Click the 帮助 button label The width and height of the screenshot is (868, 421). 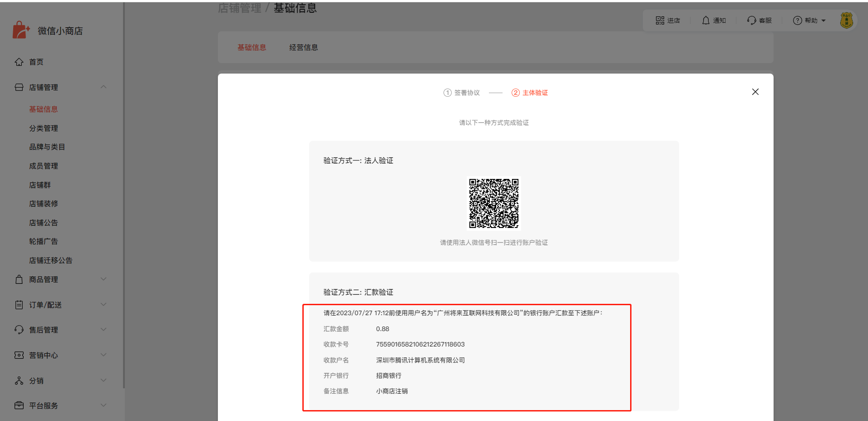[811, 20]
